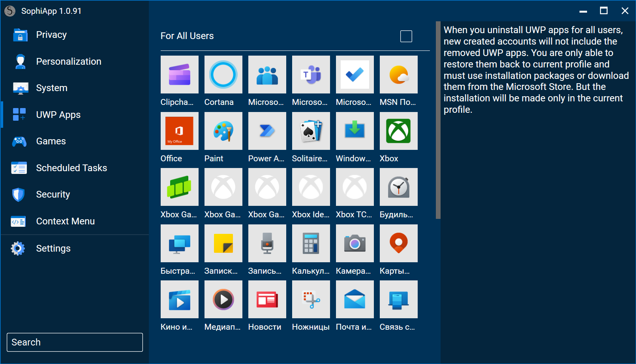Select the Paint app tile

[x=223, y=131]
